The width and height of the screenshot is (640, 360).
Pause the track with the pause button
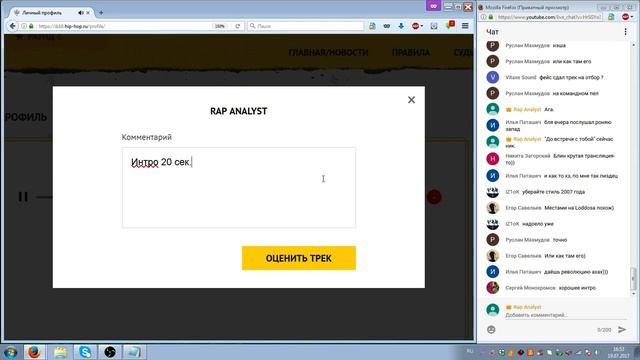tap(23, 197)
